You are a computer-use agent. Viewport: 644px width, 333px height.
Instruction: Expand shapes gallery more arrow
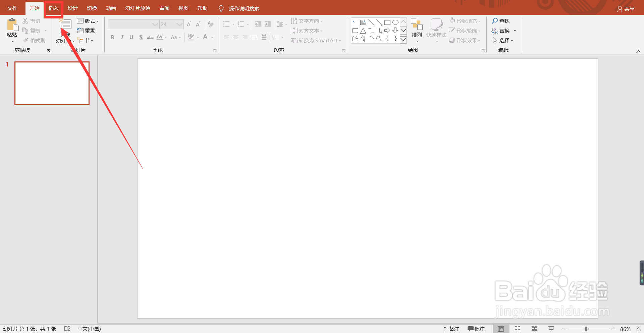(404, 39)
